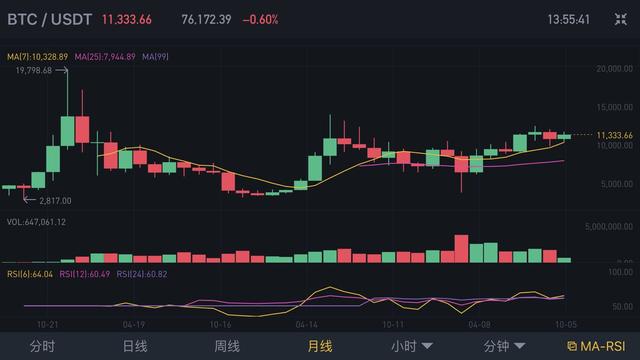Click the 20,000.00 price axis label
This screenshot has height=360, width=640.
(614, 69)
